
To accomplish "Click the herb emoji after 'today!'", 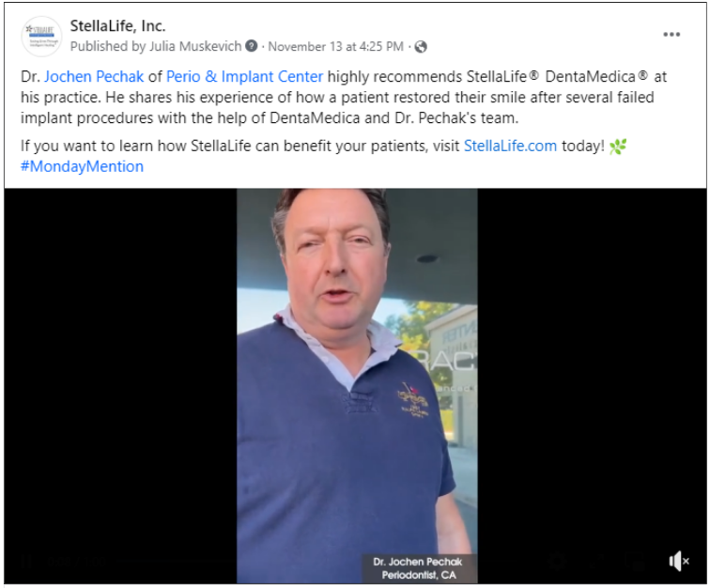I will [618, 147].
